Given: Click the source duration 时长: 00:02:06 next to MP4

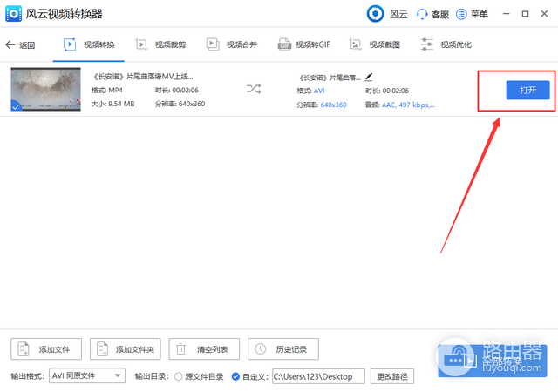Looking at the screenshot, I should click(177, 91).
